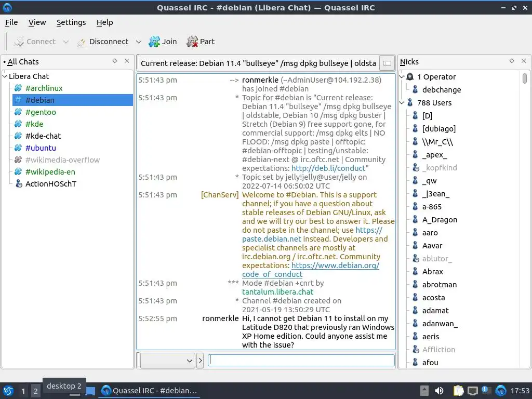Select user Aavar in nick list
The height and width of the screenshot is (399, 532).
(x=432, y=246)
